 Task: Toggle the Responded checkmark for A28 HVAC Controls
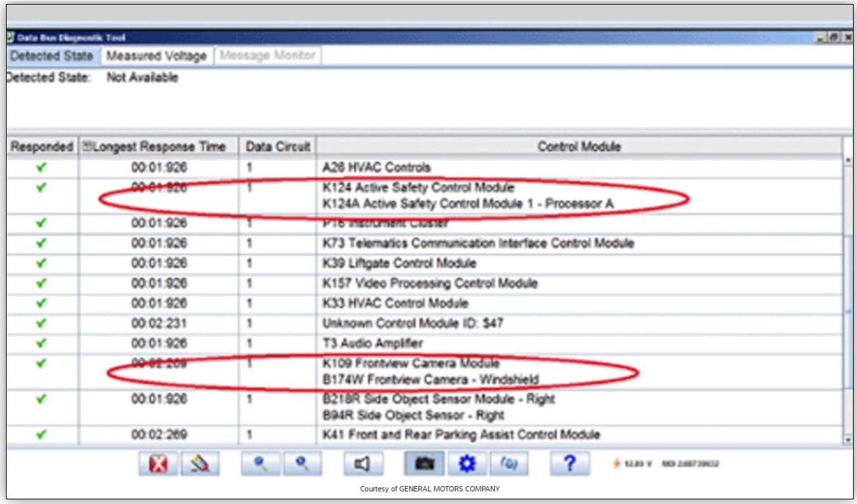41,167
